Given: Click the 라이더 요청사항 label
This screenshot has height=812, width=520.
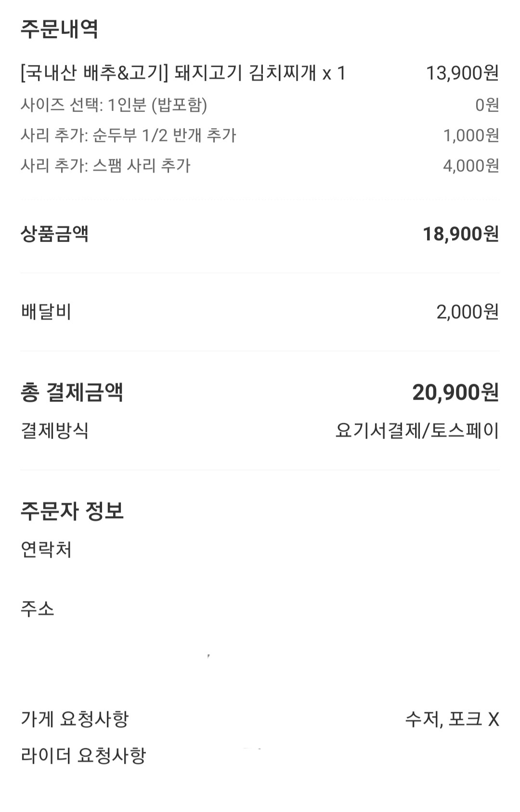Looking at the screenshot, I should 83,756.
